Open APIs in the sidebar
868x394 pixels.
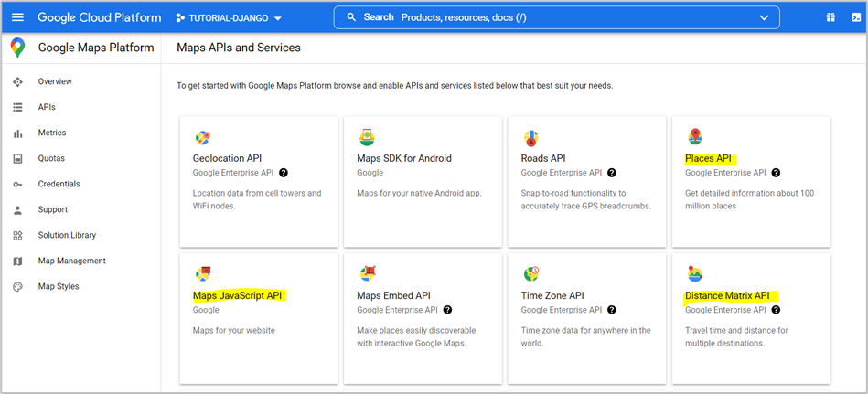[x=47, y=107]
